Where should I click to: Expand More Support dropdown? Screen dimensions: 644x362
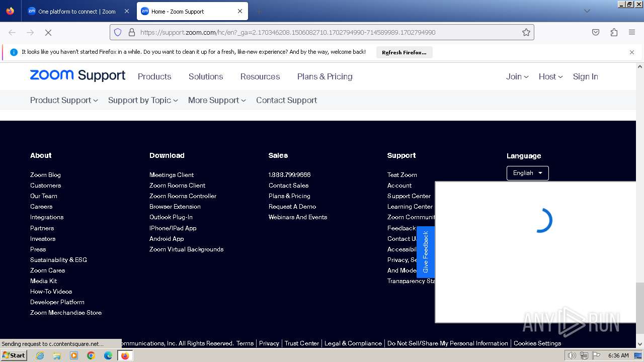click(217, 100)
